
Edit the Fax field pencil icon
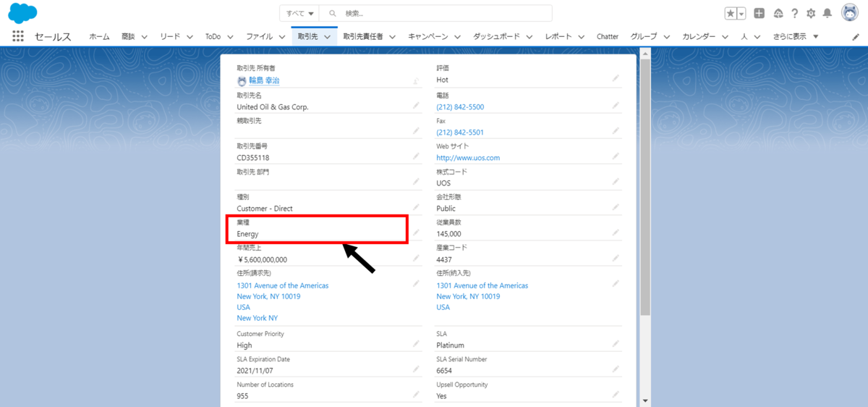click(616, 131)
